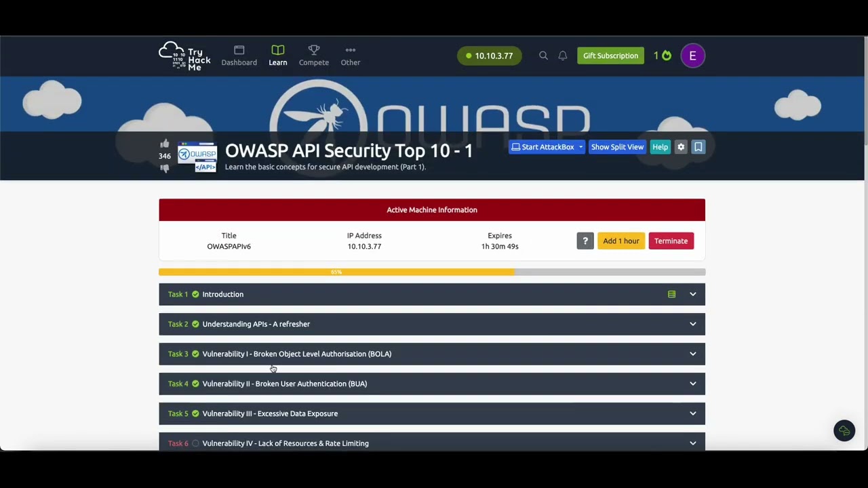Click the Add 1 hour button

click(621, 241)
